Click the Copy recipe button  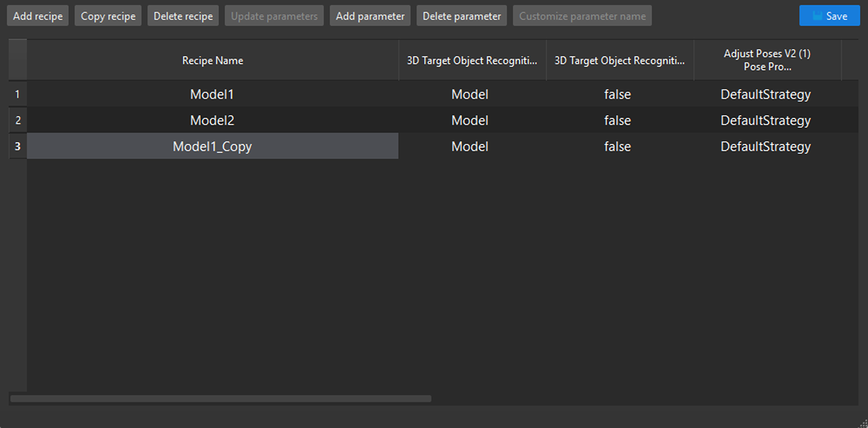(x=108, y=16)
